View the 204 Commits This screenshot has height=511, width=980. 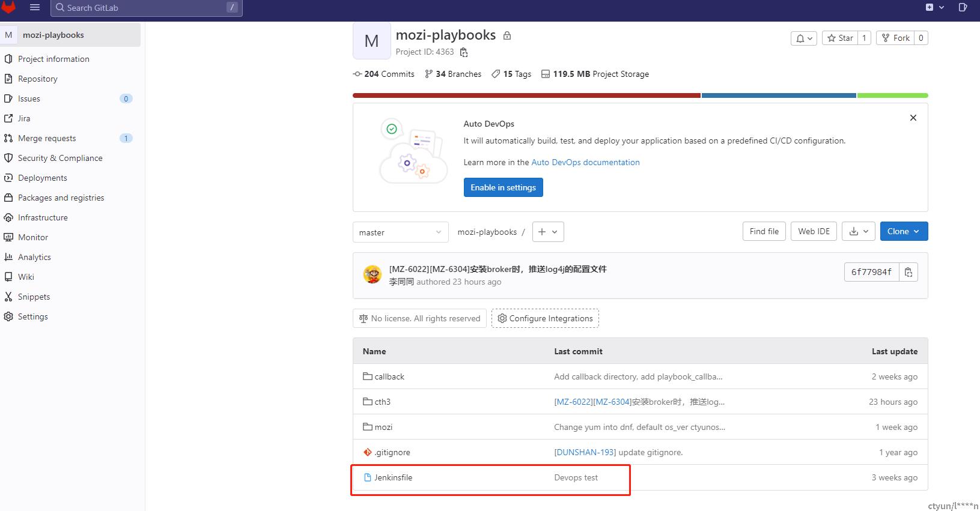coord(383,74)
